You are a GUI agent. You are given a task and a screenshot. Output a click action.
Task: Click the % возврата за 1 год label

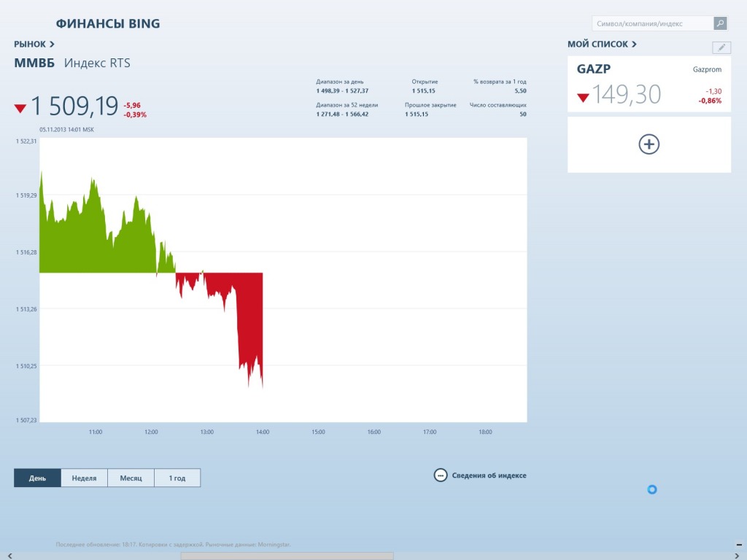coord(500,82)
